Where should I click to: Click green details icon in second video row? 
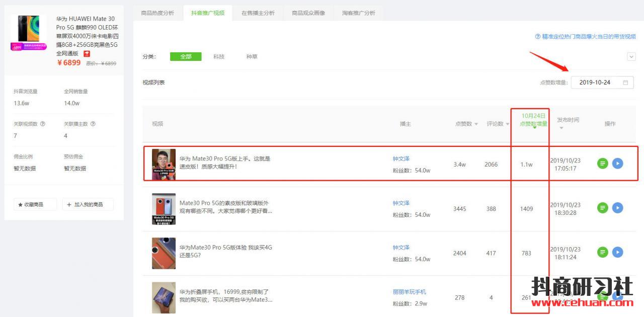pos(602,208)
